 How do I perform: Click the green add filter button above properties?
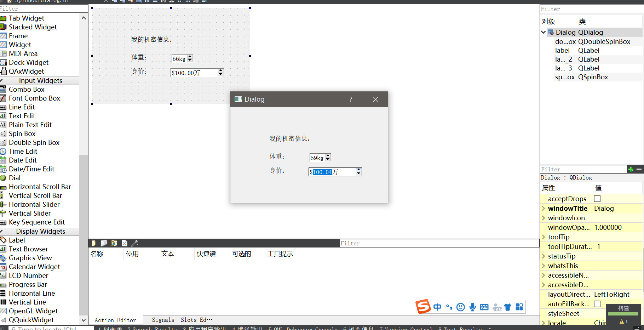coord(631,169)
